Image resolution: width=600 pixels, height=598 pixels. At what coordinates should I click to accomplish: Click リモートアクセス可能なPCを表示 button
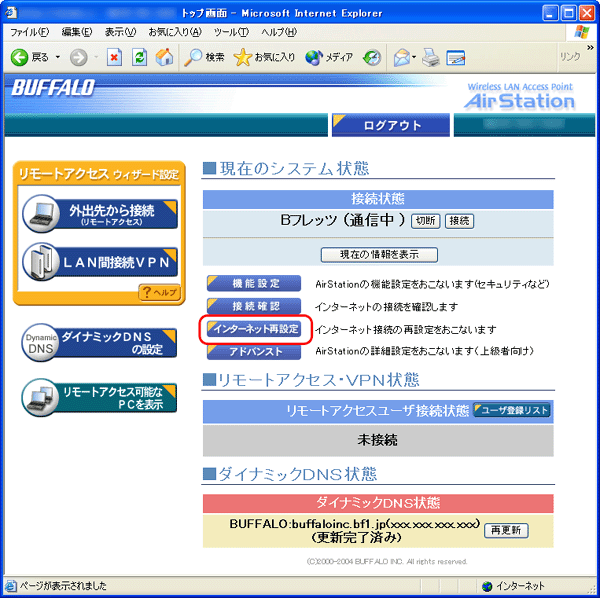pyautogui.click(x=99, y=398)
